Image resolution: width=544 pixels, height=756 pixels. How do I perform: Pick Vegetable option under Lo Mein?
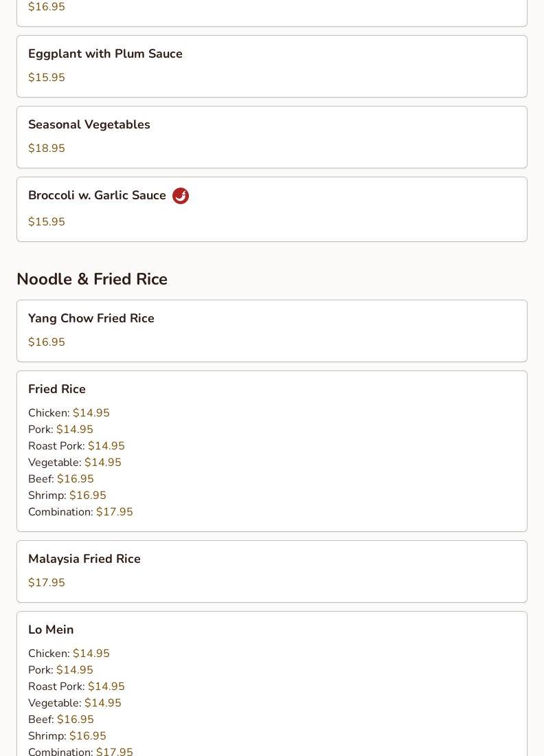74,703
